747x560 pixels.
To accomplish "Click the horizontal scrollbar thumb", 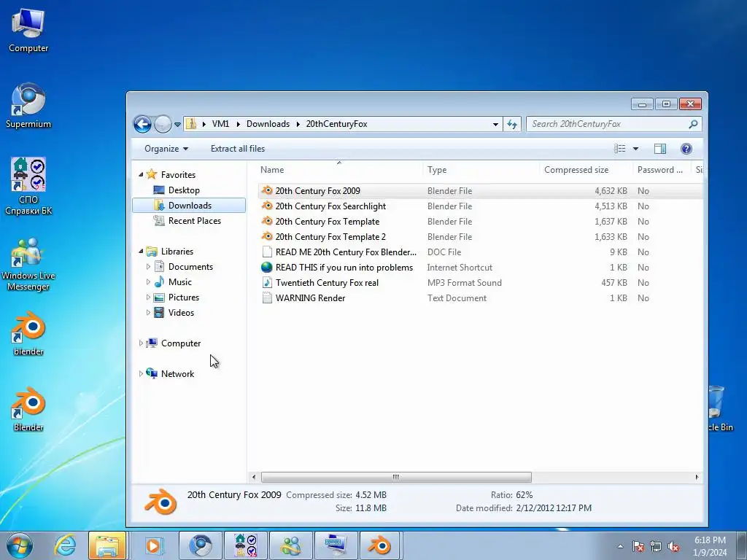I will pos(396,477).
